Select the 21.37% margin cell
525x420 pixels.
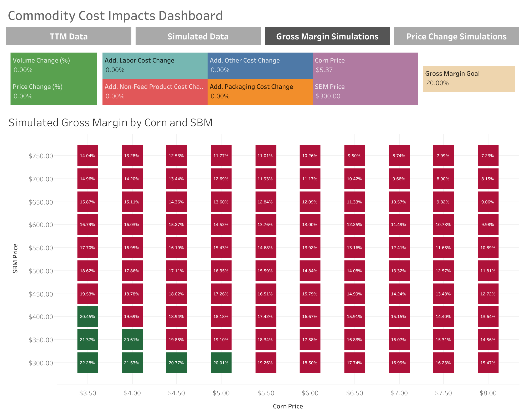(88, 340)
